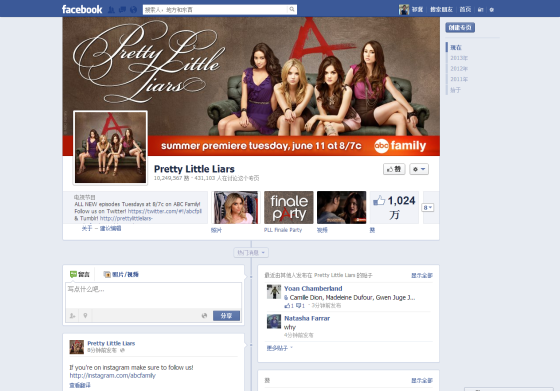
Task: Open notifications globe icon in header
Action: [x=133, y=10]
